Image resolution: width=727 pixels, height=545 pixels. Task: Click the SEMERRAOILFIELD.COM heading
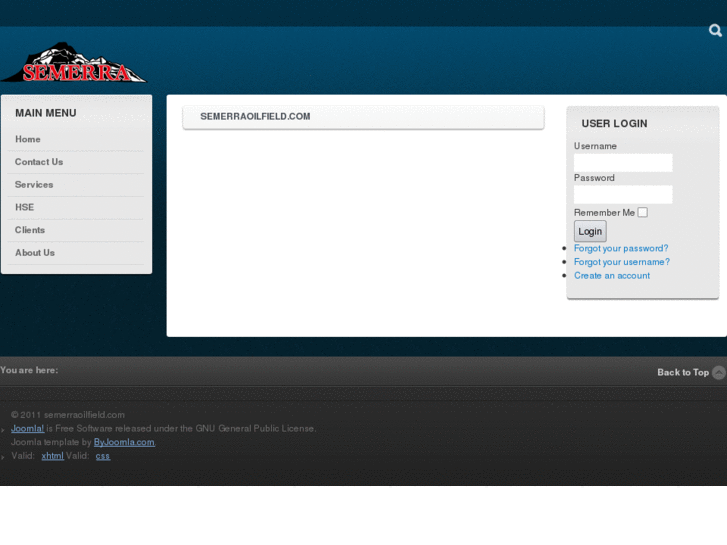click(x=255, y=116)
